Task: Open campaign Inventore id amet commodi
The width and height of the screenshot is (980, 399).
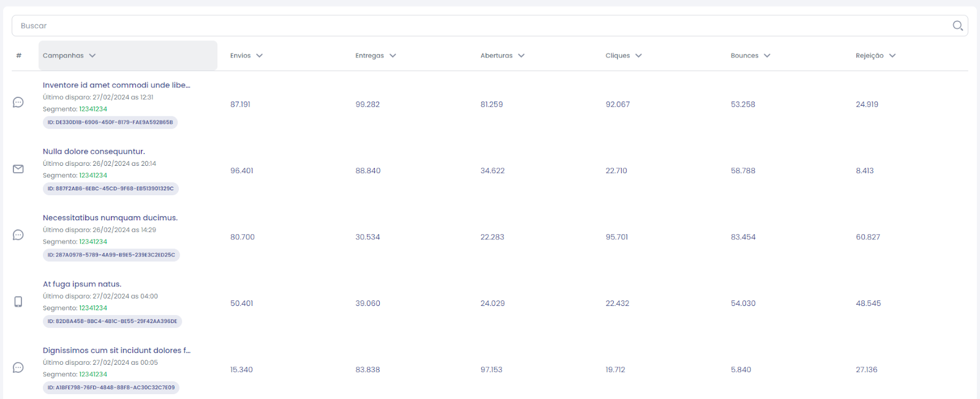Action: (116, 85)
